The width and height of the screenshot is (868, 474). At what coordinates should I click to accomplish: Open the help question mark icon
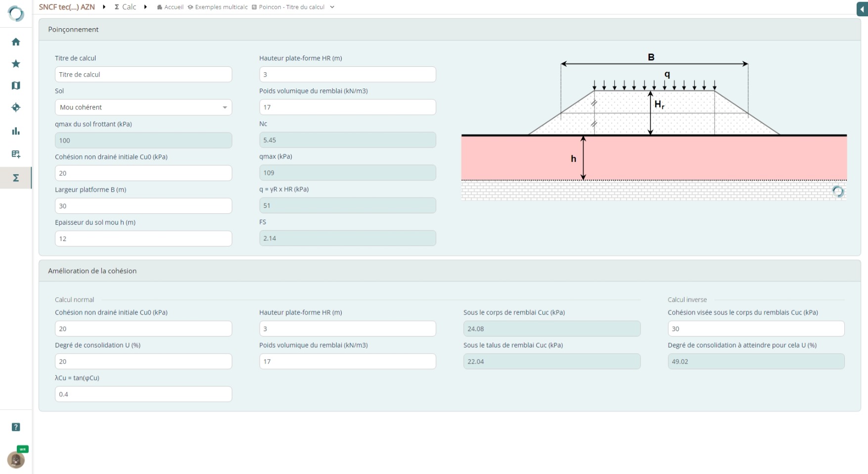(x=16, y=427)
